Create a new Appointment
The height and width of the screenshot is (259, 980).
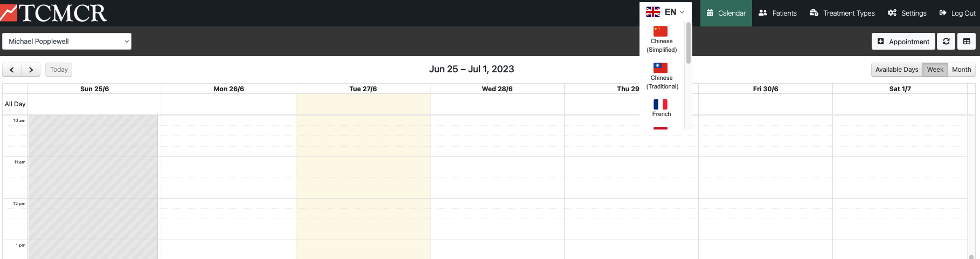click(x=903, y=42)
